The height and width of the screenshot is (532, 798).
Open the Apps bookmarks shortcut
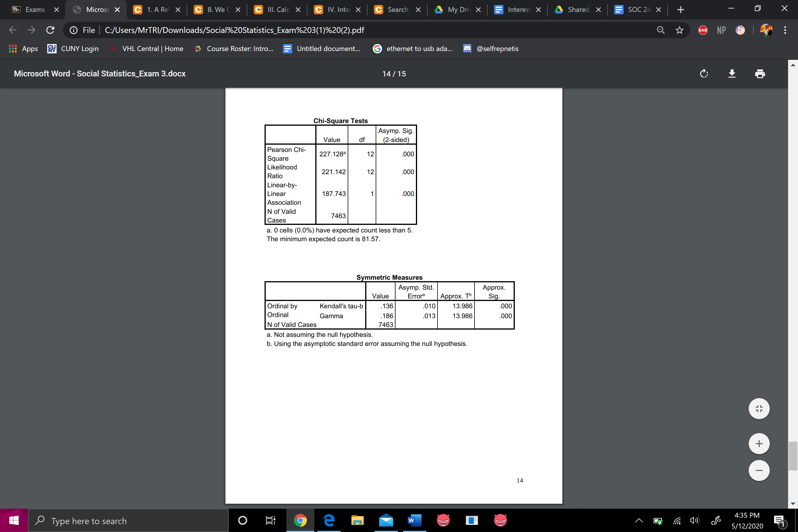click(x=23, y=48)
